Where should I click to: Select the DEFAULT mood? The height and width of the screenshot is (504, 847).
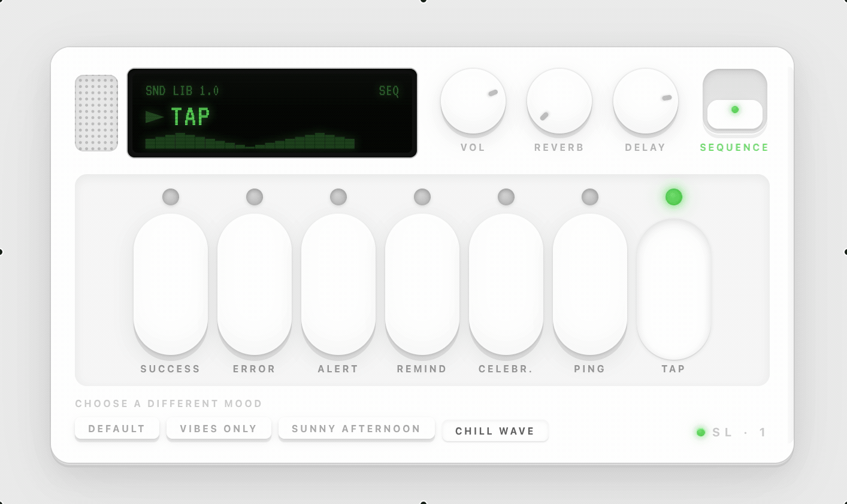click(x=117, y=429)
